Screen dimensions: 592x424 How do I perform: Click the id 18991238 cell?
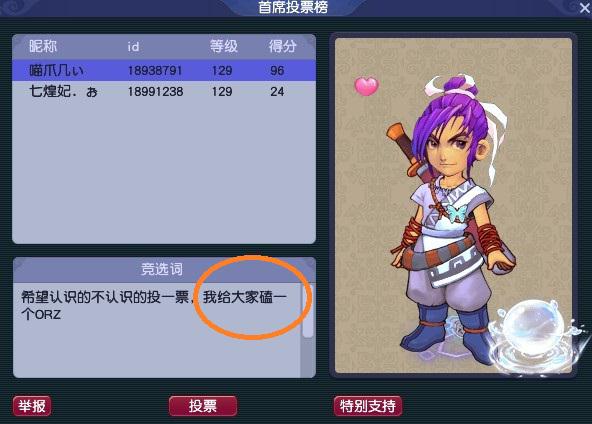155,91
